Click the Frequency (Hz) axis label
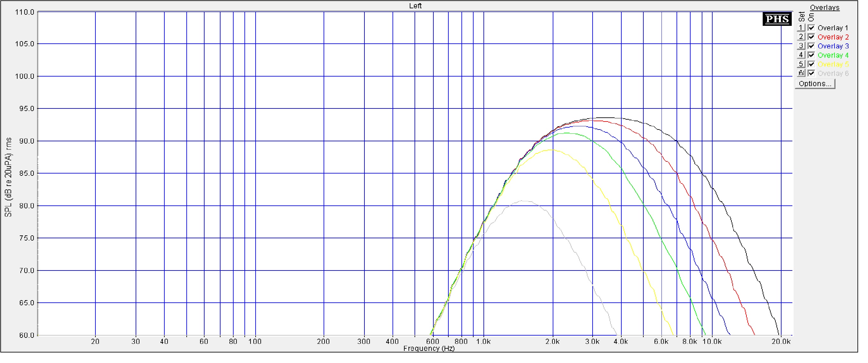Screen dimensions: 868x363 429,349
